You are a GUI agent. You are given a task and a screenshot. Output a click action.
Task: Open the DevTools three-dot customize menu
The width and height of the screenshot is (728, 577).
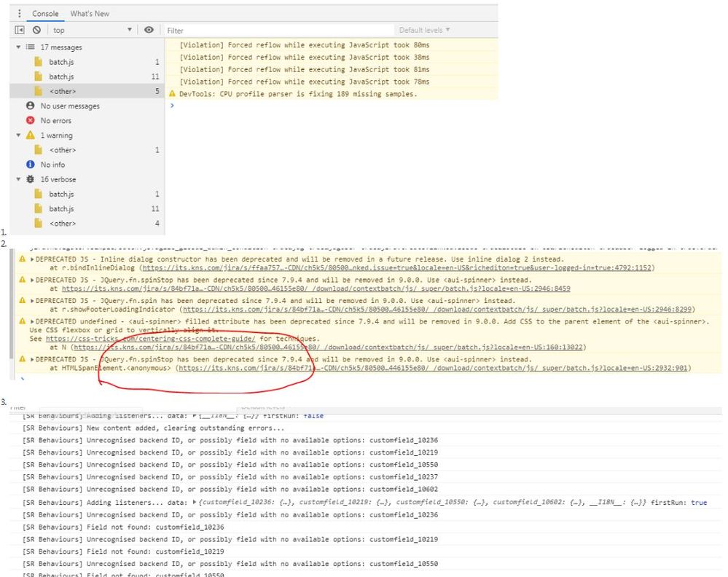click(x=19, y=13)
